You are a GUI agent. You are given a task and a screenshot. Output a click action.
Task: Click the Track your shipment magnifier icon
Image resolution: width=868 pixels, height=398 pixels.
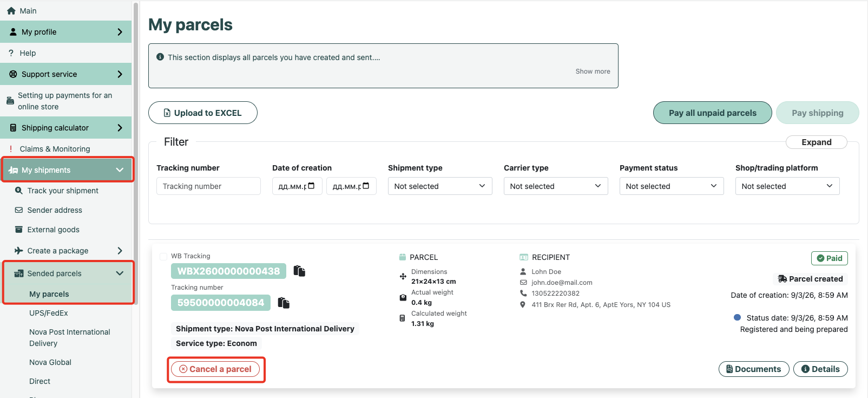19,191
